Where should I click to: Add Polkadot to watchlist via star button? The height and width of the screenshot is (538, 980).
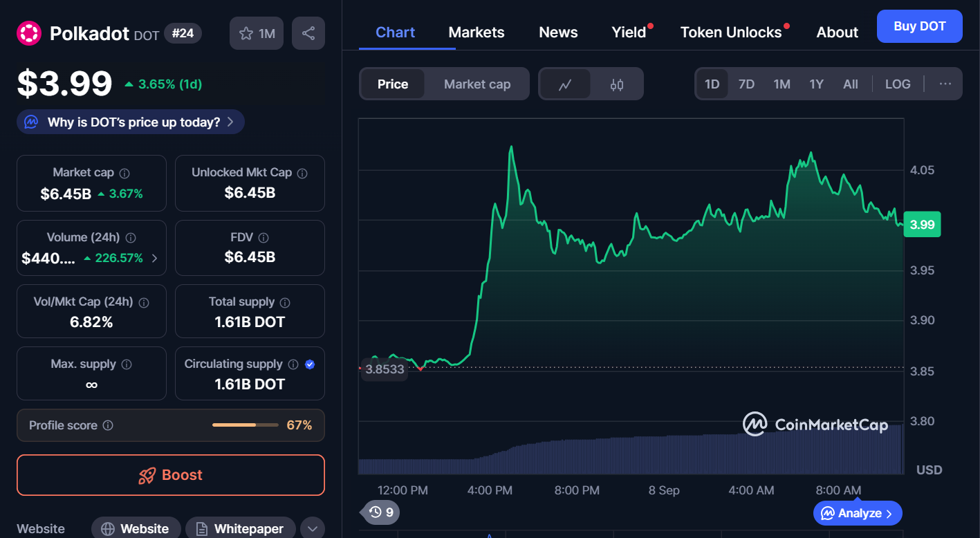[257, 33]
